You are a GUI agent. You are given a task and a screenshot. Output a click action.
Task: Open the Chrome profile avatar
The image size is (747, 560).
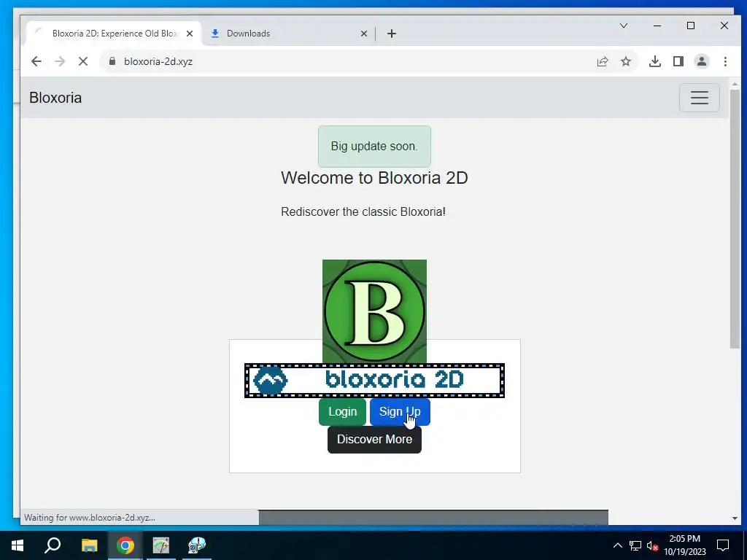pyautogui.click(x=702, y=61)
